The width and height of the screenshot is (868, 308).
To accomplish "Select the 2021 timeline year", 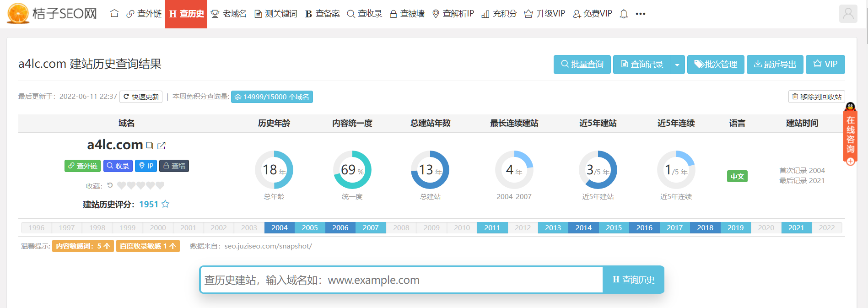I will point(796,227).
